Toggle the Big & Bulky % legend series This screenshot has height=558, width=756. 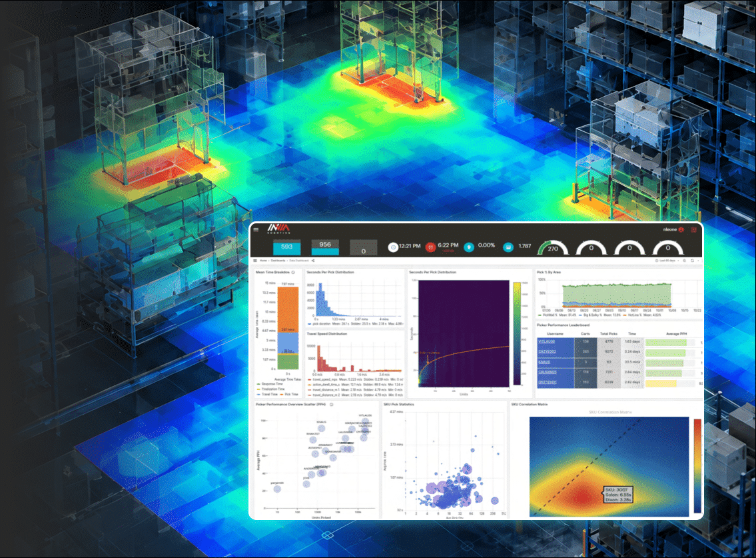pos(589,315)
